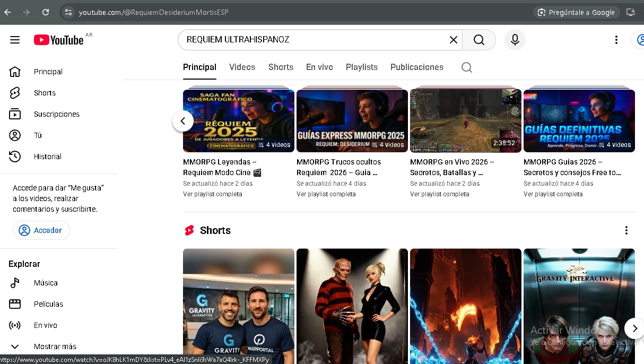Click the Acceder sign-in button
644x364 pixels.
point(41,230)
